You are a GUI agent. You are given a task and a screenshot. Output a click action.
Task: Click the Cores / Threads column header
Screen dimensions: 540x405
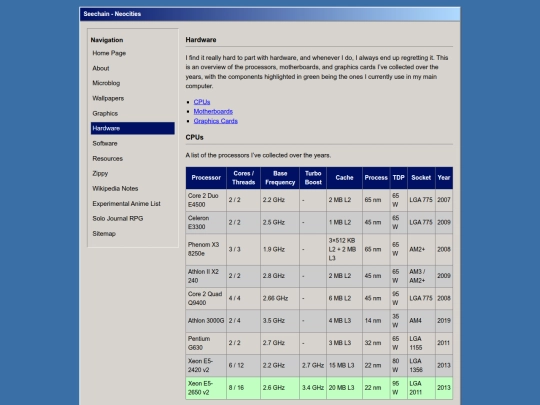(243, 178)
